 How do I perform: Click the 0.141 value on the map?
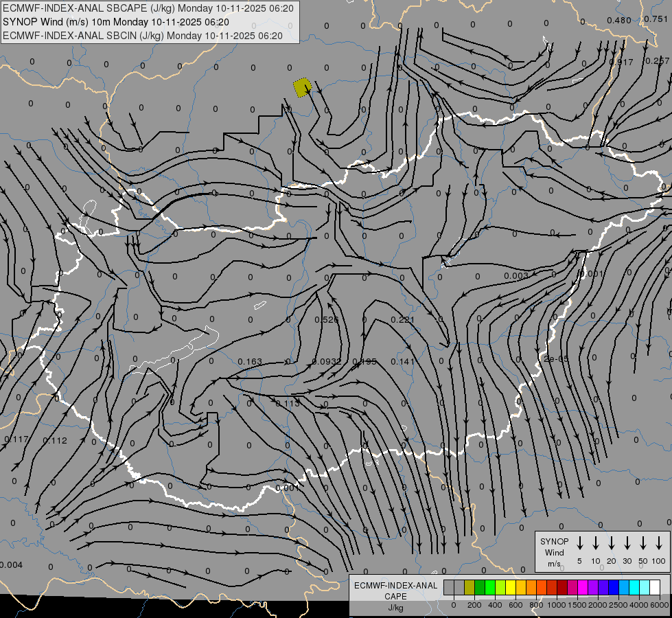coord(402,362)
